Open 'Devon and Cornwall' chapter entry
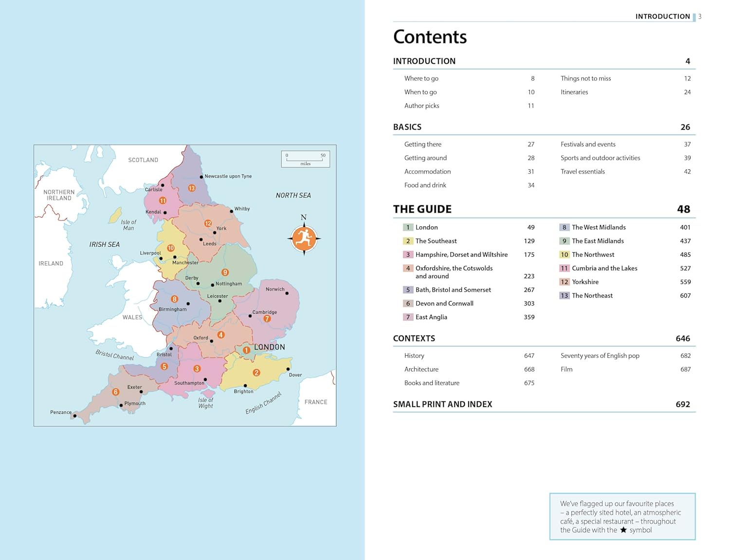This screenshot has width=730, height=560. coord(444,303)
